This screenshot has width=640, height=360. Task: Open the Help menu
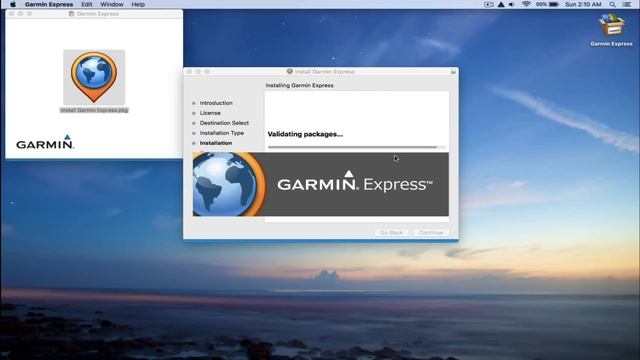138,4
